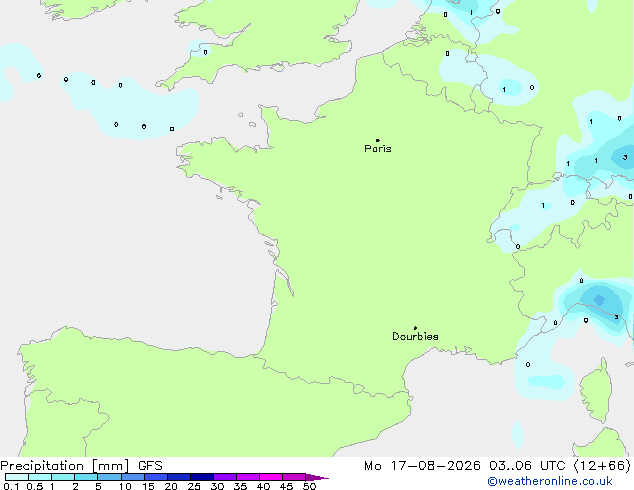Pick the 45–50 mm legend swatch

click(x=294, y=477)
